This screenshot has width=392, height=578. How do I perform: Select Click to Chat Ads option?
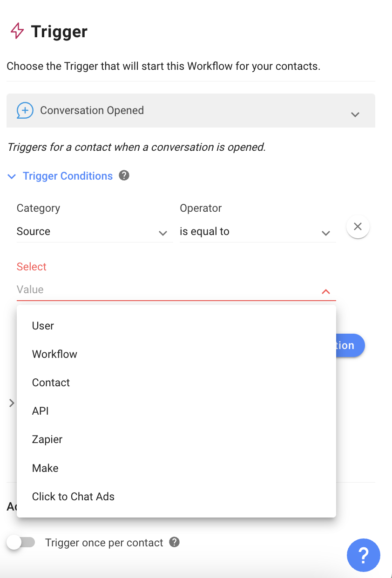coord(73,497)
